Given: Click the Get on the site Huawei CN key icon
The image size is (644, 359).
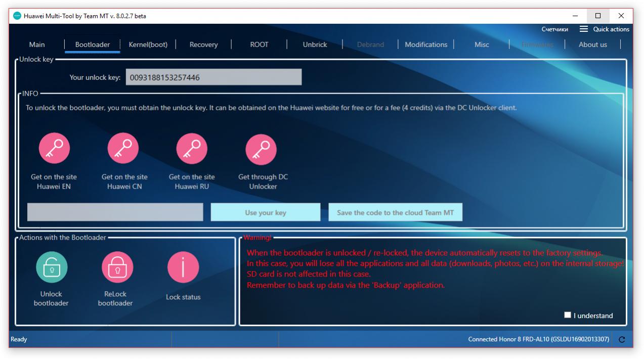Looking at the screenshot, I should [123, 148].
